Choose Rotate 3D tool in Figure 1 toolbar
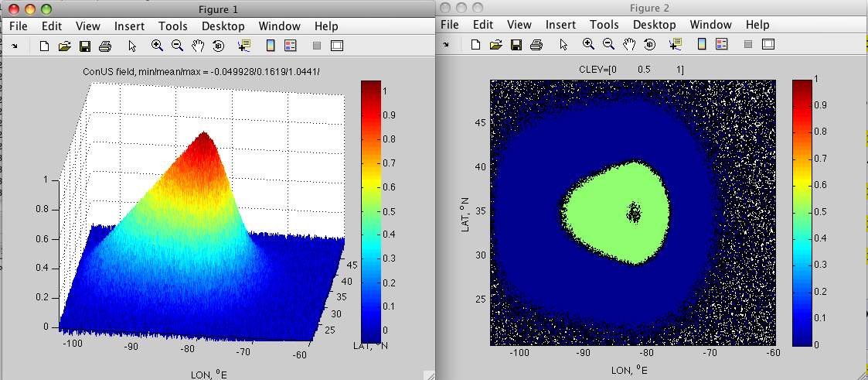The image size is (868, 380). [219, 46]
